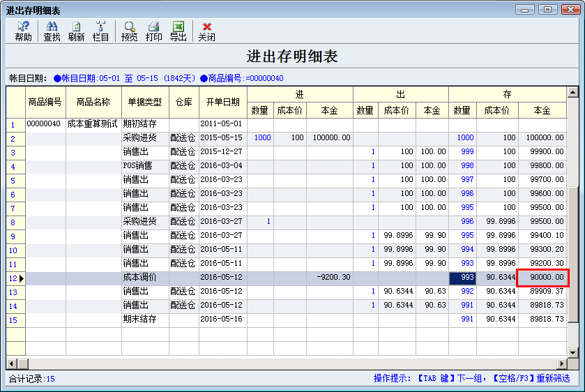
Task: Open print 预览 preview
Action: click(x=129, y=31)
